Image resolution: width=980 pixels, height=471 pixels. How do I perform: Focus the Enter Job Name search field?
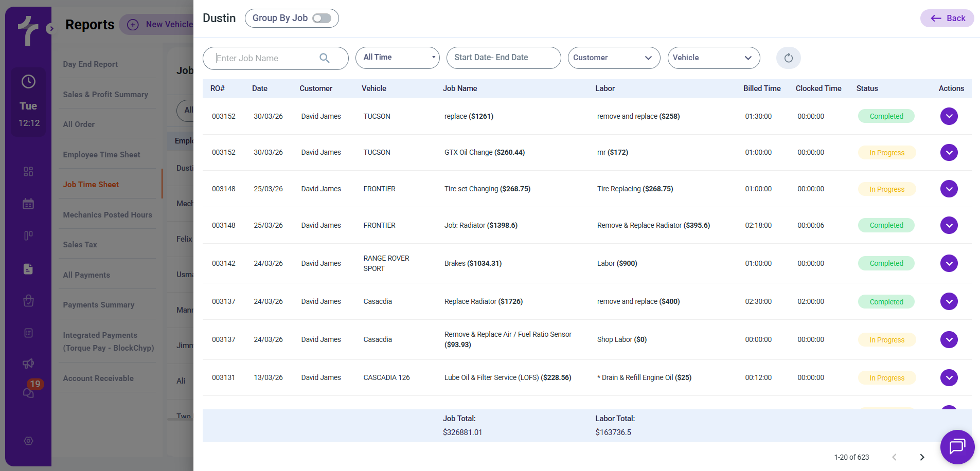click(265, 58)
